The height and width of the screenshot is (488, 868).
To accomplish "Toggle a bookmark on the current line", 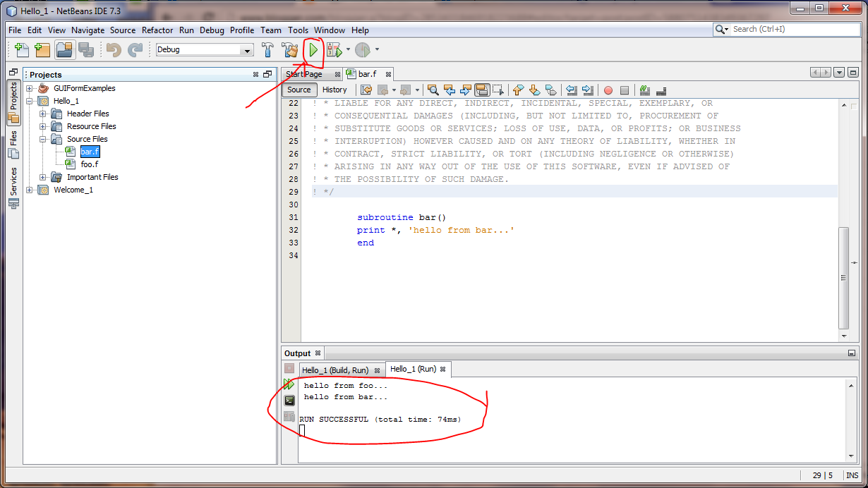I will (552, 90).
